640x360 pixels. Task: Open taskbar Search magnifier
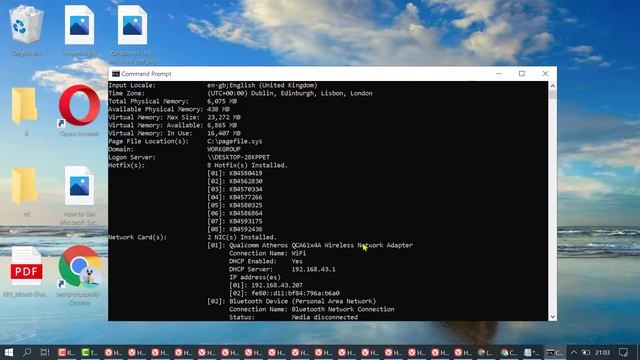(27, 352)
